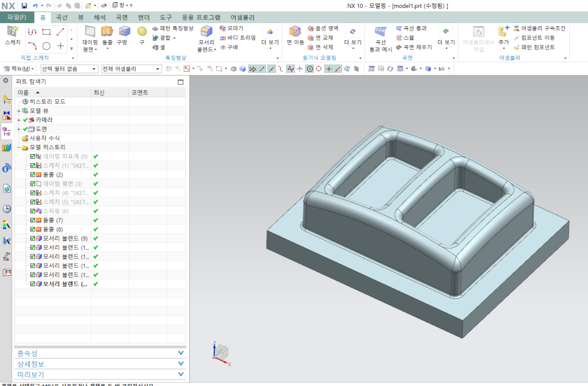This screenshot has width=588, height=386.
Task: Toggle checkbox for 돌출 (2) feature
Action: pyautogui.click(x=33, y=175)
